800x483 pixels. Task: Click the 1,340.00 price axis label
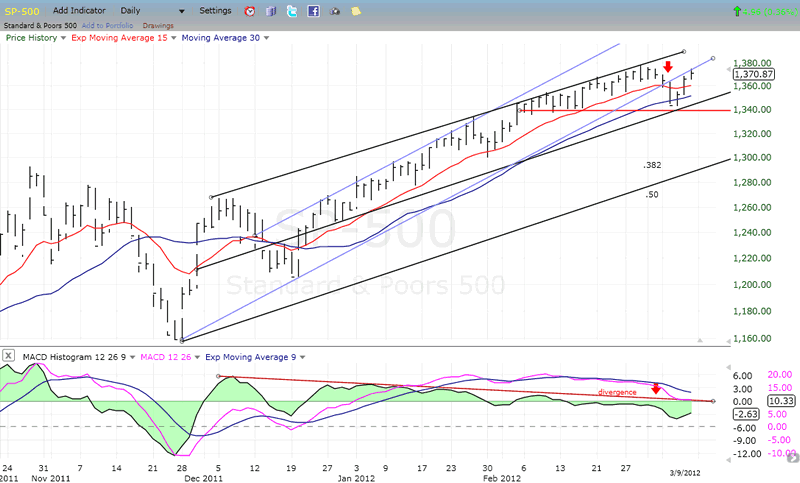coord(752,110)
